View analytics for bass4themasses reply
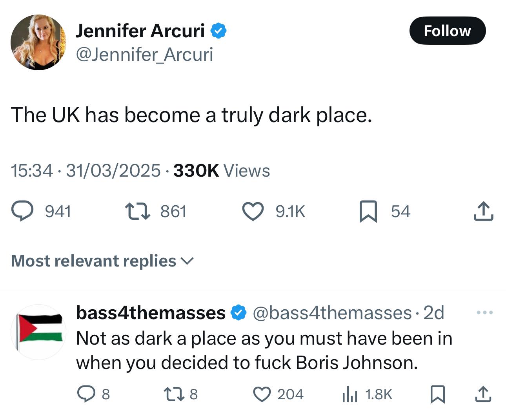The width and height of the screenshot is (506, 420). pos(349,394)
